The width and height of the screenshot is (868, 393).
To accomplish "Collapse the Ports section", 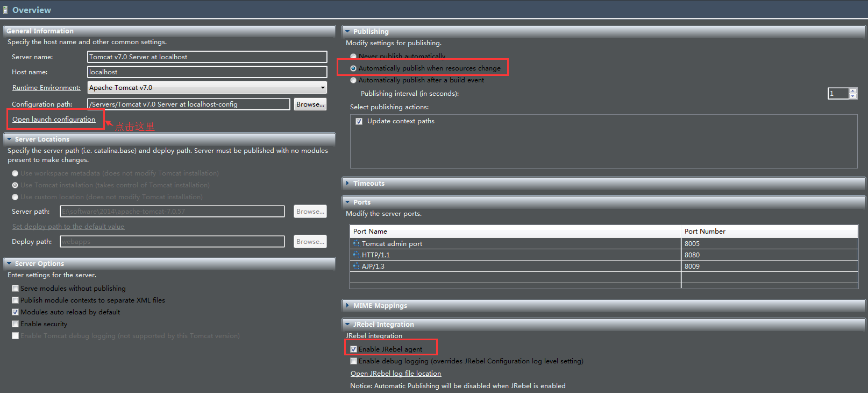I will (347, 202).
